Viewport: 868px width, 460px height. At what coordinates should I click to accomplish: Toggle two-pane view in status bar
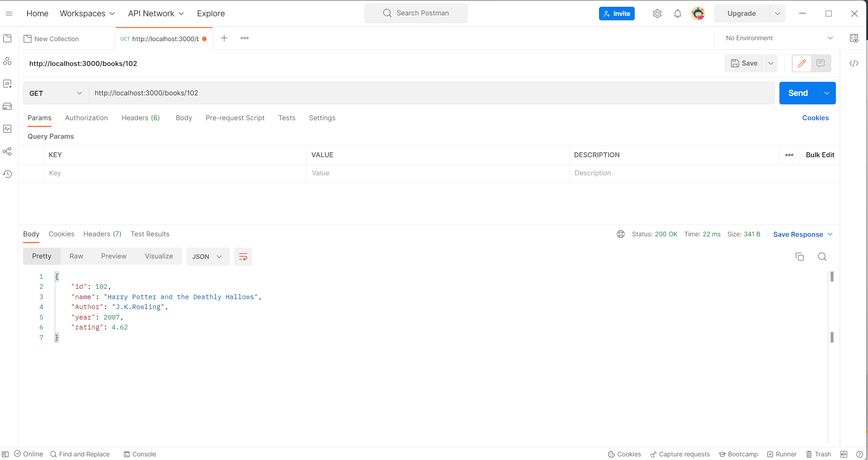pyautogui.click(x=844, y=454)
